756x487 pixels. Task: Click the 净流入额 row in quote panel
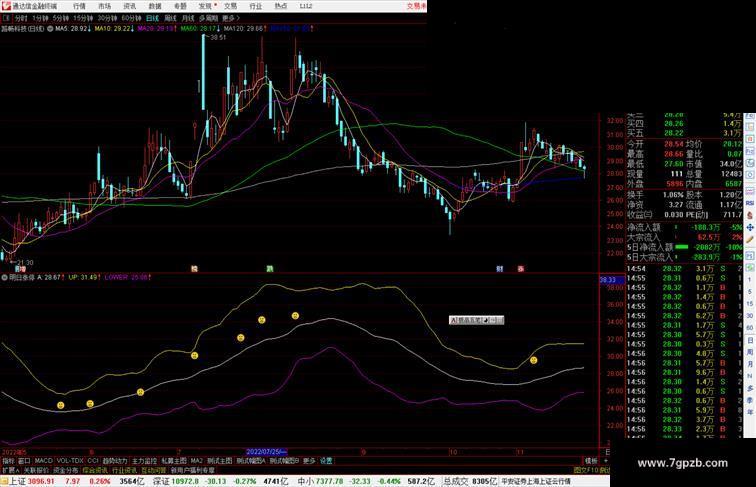coord(684,227)
